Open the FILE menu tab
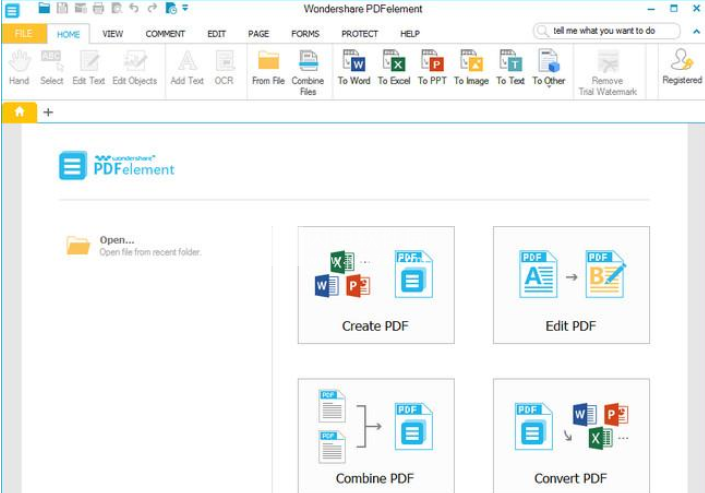This screenshot has width=705, height=493. tap(24, 33)
